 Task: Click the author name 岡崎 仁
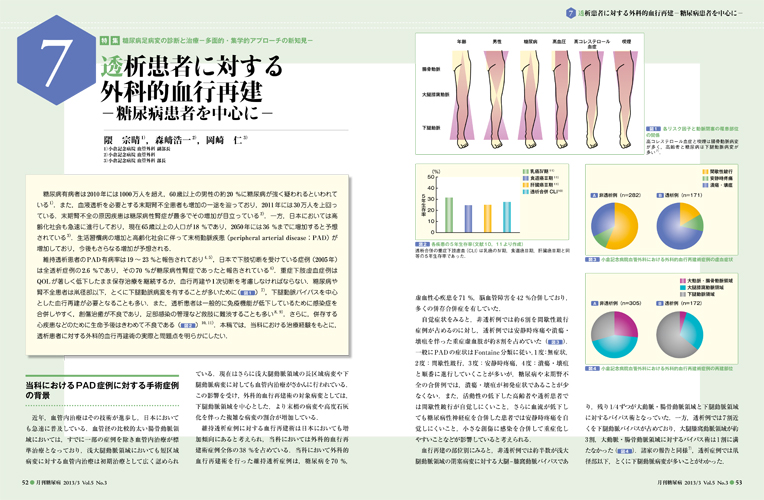pos(225,140)
